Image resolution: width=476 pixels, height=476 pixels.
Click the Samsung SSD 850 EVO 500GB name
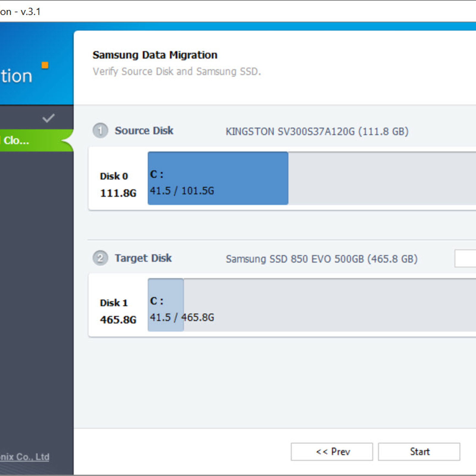pos(321,259)
